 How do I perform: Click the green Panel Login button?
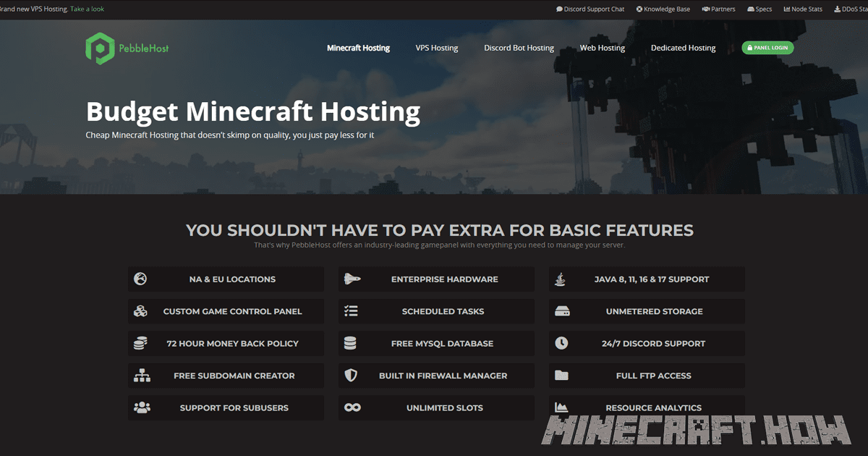point(767,47)
